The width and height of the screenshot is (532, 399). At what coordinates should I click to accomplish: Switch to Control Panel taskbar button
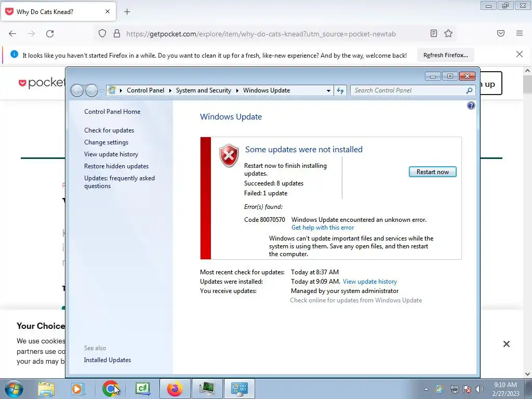coord(239,389)
